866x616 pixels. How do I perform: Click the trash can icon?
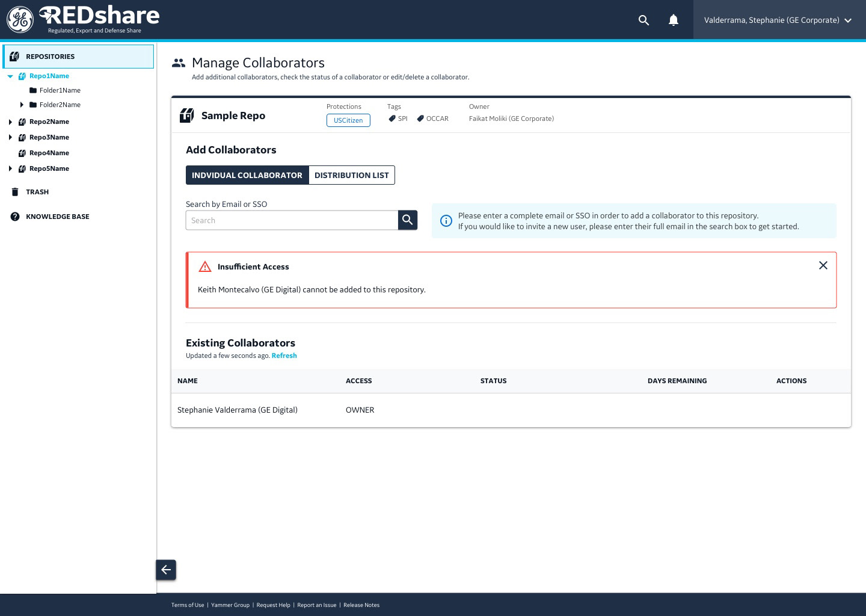(x=15, y=192)
